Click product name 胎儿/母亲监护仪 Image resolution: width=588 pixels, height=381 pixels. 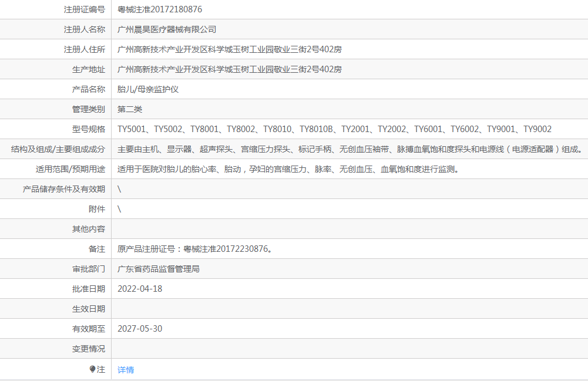[148, 89]
